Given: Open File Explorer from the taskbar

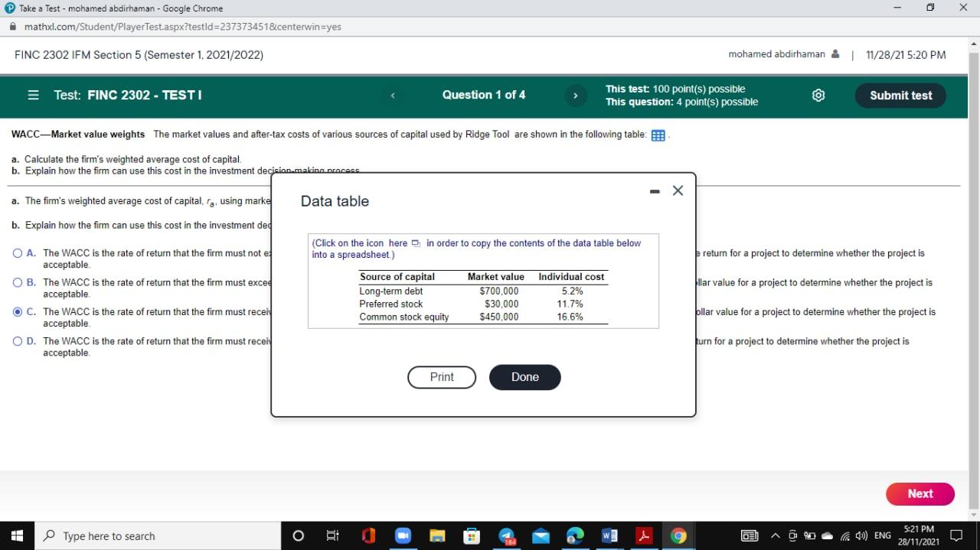Looking at the screenshot, I should (437, 536).
